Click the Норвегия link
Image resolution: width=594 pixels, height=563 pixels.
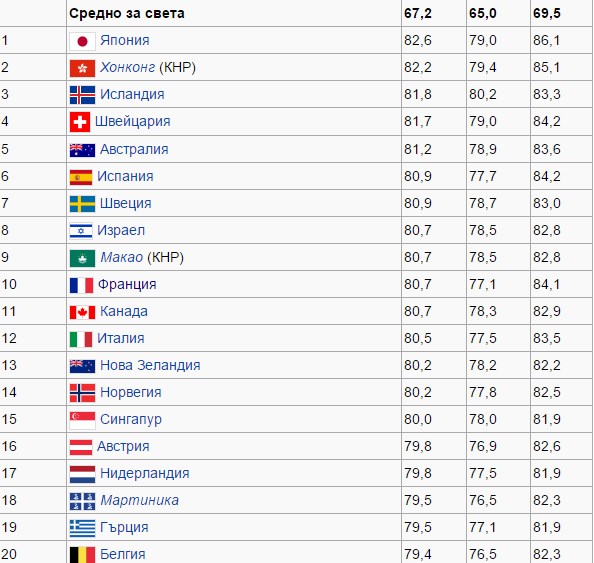(x=131, y=392)
